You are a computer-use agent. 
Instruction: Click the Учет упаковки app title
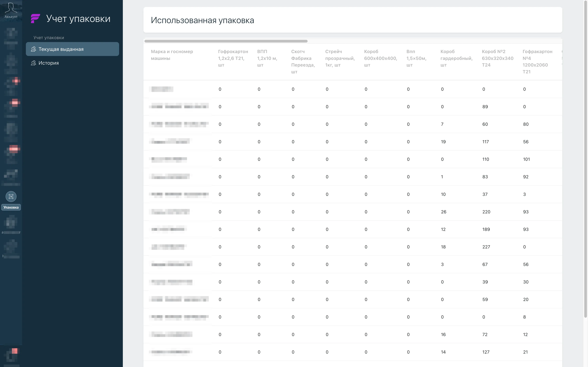coord(78,19)
